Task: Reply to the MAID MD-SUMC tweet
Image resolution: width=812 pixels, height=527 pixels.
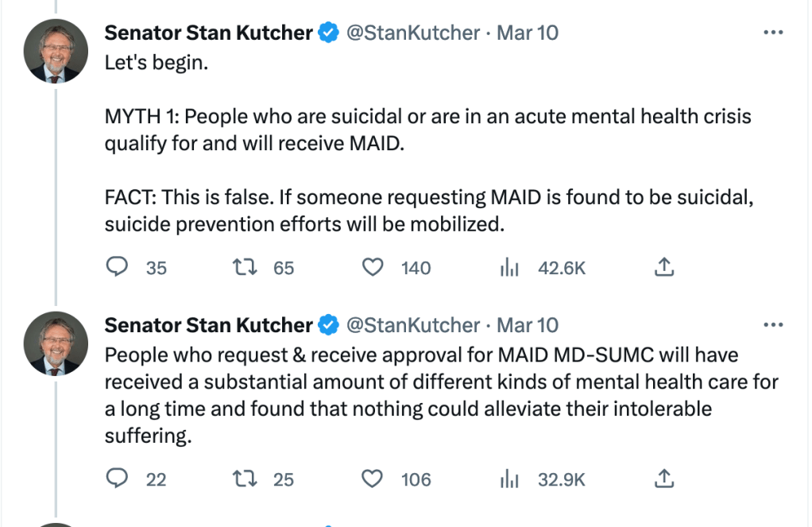Action: pos(118,479)
